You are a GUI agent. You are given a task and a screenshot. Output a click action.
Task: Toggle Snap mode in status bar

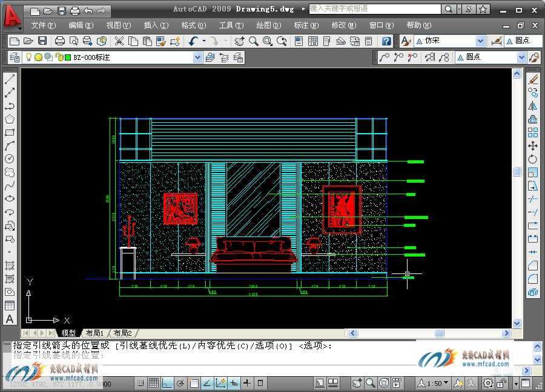(140, 383)
